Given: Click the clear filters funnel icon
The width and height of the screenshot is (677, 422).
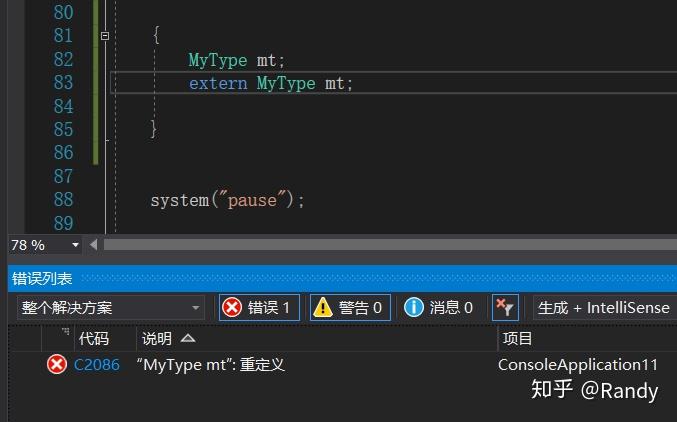Looking at the screenshot, I should click(x=505, y=308).
